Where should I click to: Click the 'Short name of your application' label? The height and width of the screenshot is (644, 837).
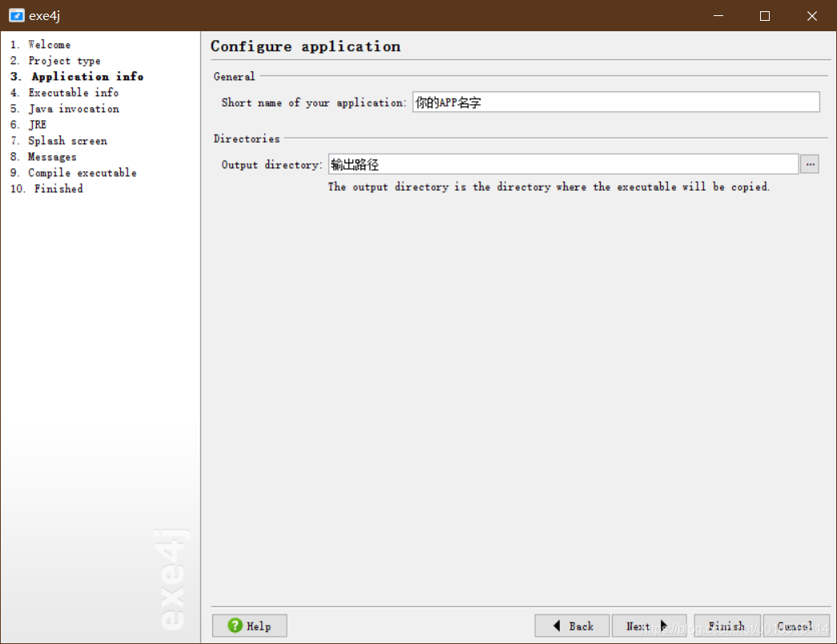click(x=314, y=103)
